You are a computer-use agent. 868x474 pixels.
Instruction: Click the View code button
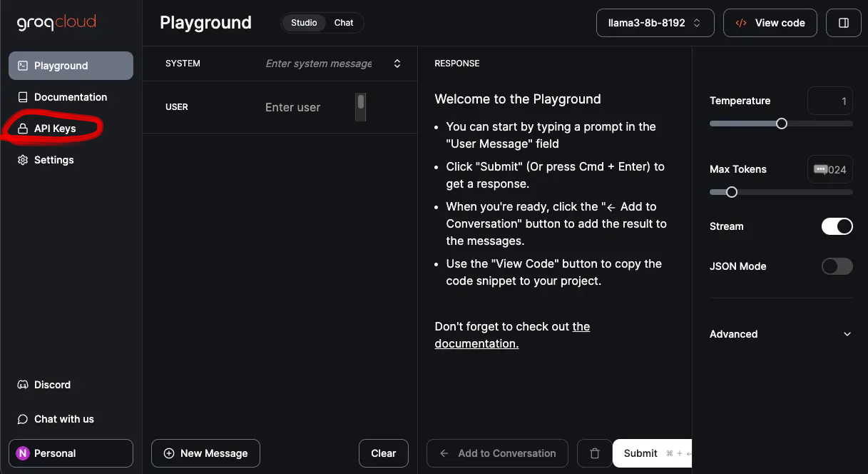tap(770, 23)
